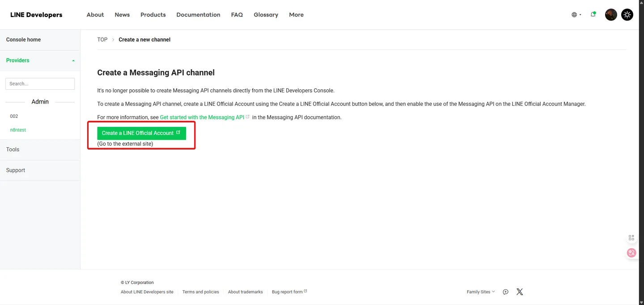Select the n8ntest provider

click(18, 130)
